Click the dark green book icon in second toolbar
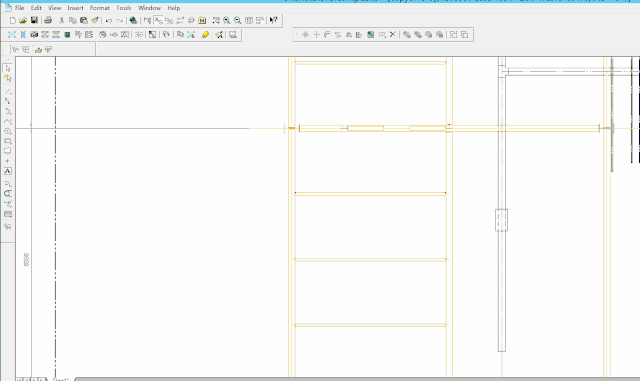 [x=67, y=35]
